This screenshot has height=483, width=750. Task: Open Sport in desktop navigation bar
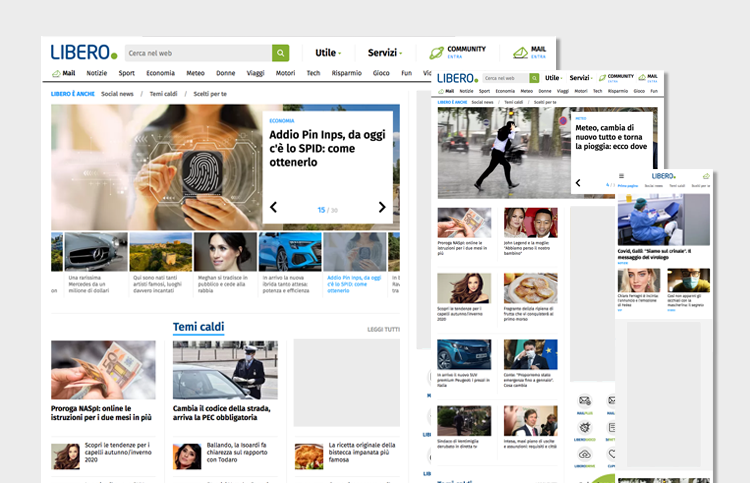[127, 73]
